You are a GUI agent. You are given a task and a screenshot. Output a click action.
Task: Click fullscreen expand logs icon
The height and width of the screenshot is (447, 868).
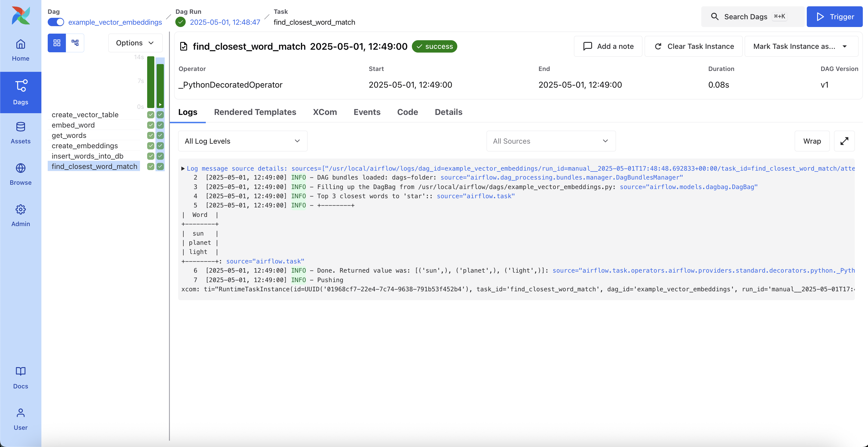(x=844, y=141)
